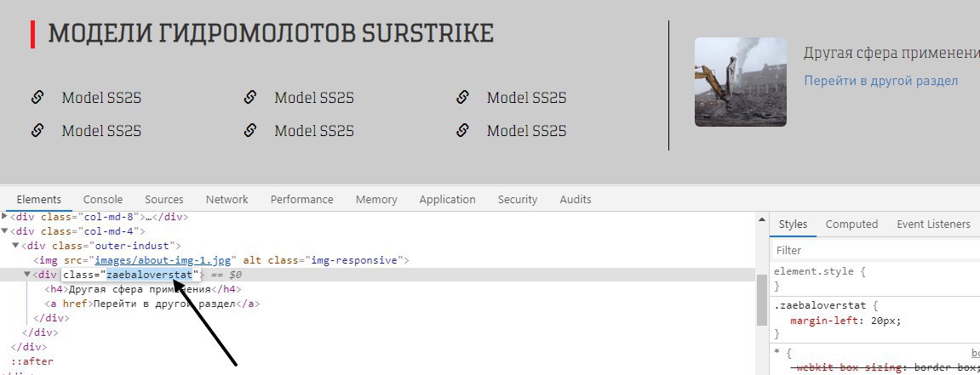Collapse the div col-md-4 node
980x375 pixels.
[x=5, y=231]
